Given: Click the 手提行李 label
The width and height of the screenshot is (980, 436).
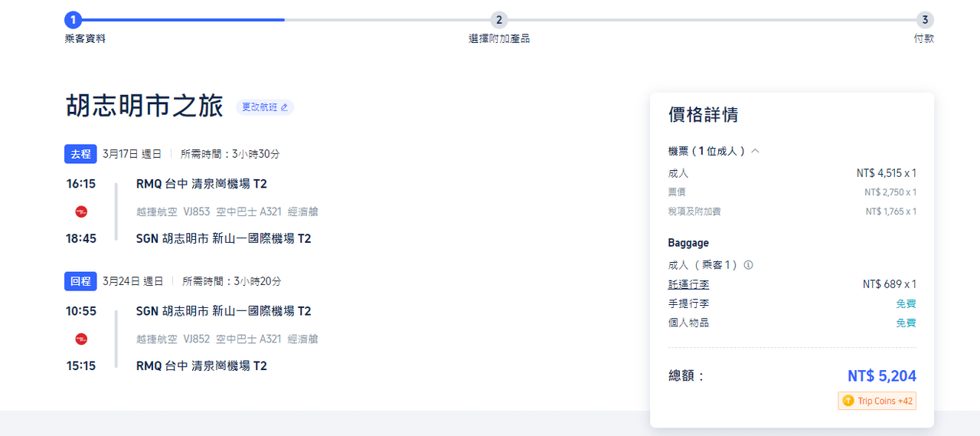Looking at the screenshot, I should point(689,303).
